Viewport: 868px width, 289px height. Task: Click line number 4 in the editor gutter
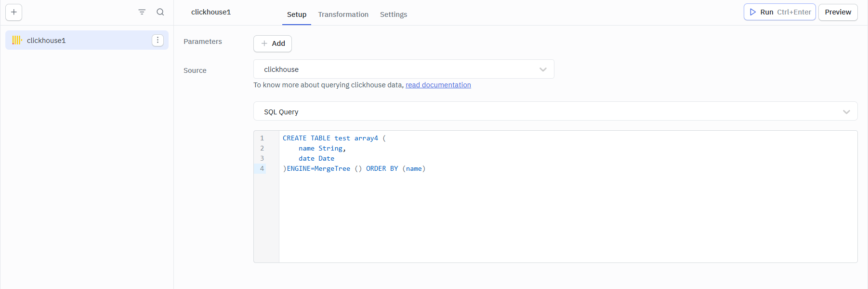click(x=262, y=168)
